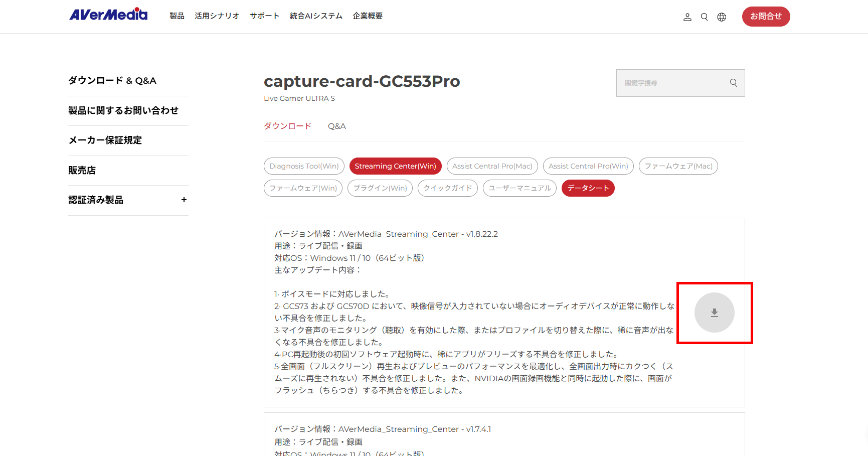The height and width of the screenshot is (456, 868).
Task: Open 製品に関するお問い合わせ sidebar link
Action: pyautogui.click(x=123, y=110)
